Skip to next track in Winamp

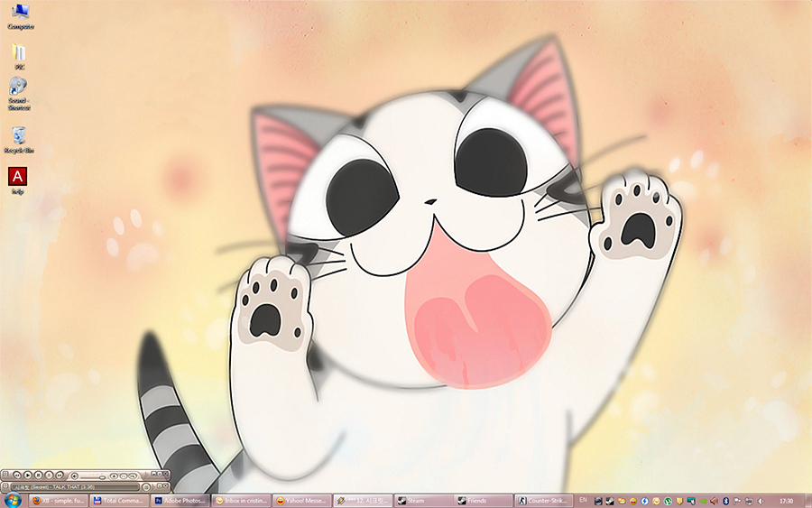click(x=60, y=475)
